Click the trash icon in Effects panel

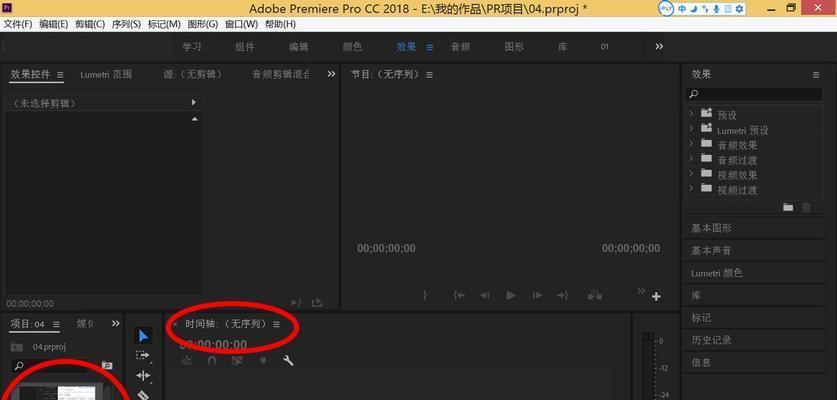coord(806,208)
